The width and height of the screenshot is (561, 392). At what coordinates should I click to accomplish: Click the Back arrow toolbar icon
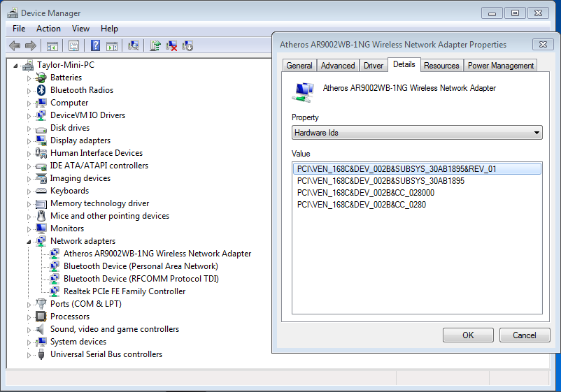click(15, 45)
